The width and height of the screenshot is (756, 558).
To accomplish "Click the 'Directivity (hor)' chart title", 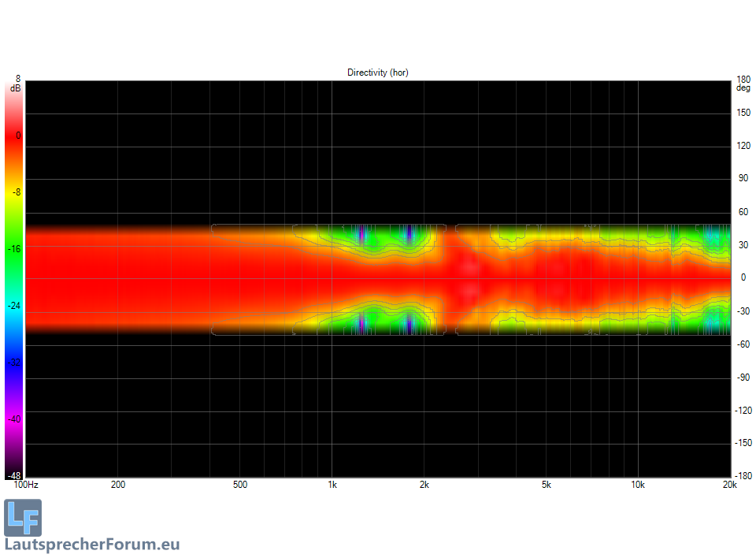I will tap(378, 73).
